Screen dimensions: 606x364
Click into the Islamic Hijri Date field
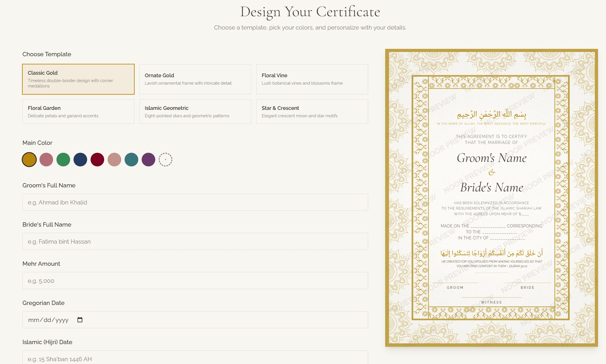coord(195,358)
